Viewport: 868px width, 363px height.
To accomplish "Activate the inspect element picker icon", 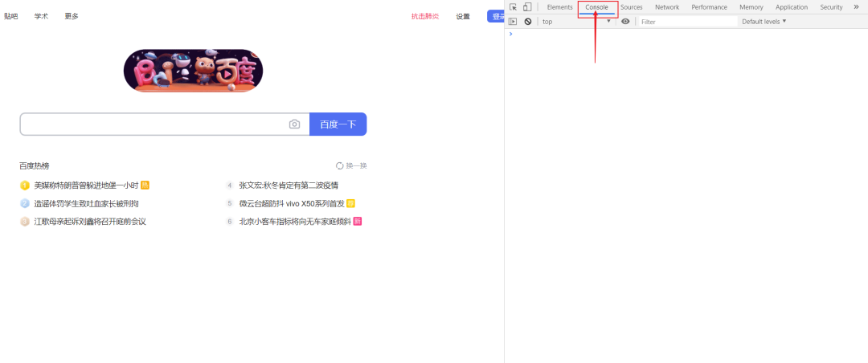I will (x=513, y=7).
